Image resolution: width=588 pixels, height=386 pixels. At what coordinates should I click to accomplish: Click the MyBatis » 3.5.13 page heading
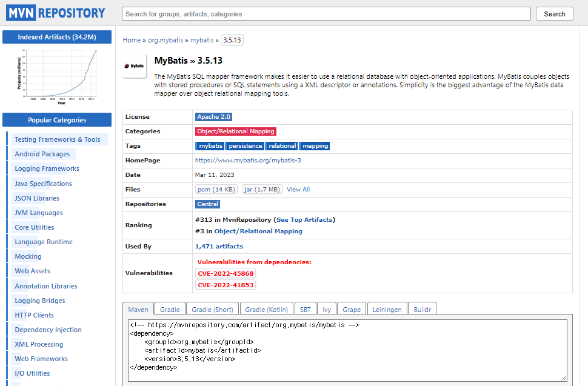189,61
